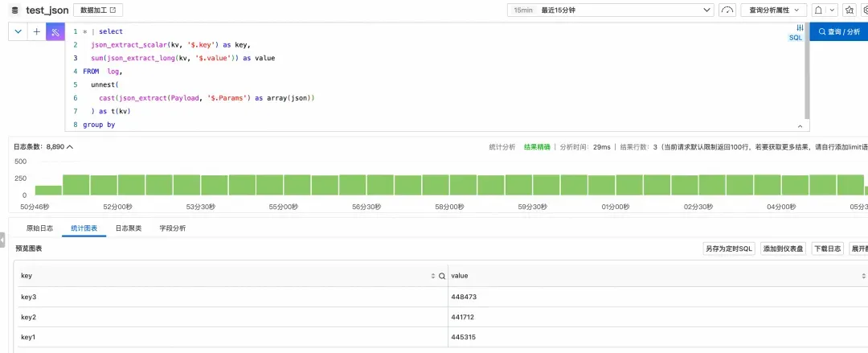Image resolution: width=868 pixels, height=353 pixels.
Task: Run the query with 查询 / 分析 button
Action: click(x=838, y=32)
